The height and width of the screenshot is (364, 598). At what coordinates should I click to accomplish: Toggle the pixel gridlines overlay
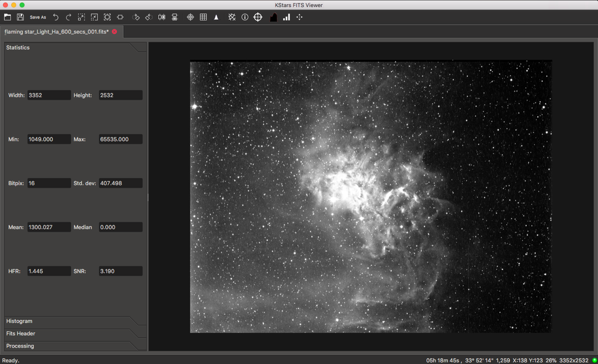[x=203, y=17]
